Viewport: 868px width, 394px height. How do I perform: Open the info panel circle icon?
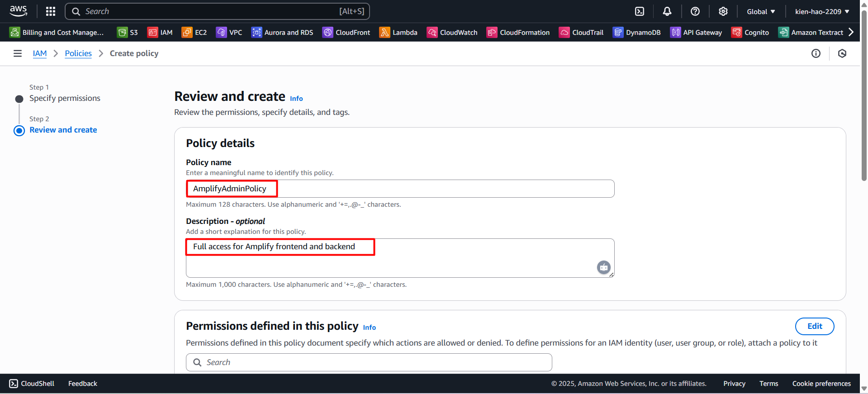point(816,53)
